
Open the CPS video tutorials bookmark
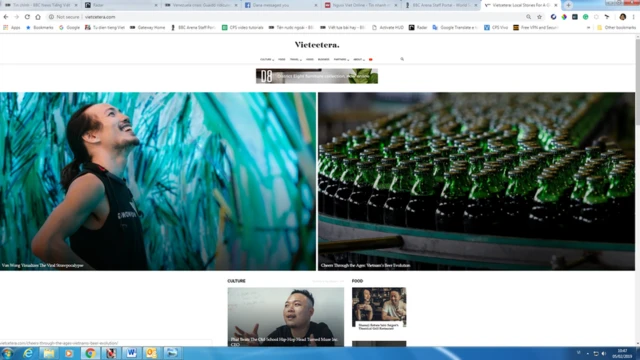click(x=242, y=27)
